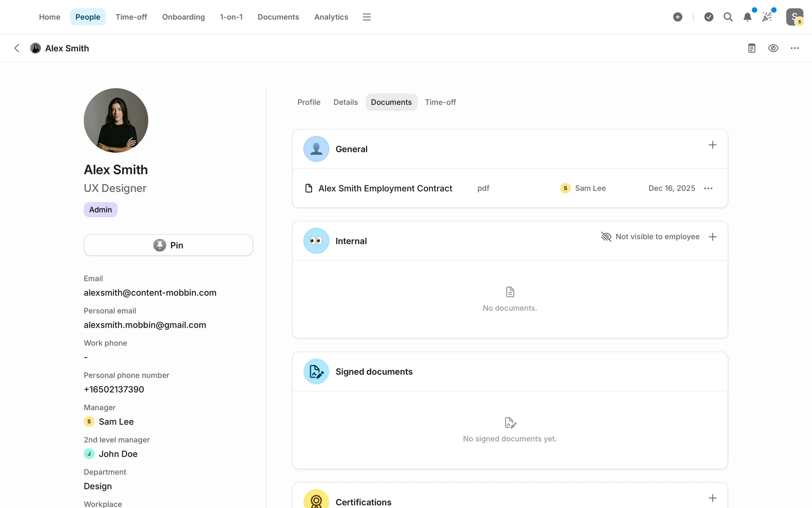812x508 pixels.
Task: Pin Alex Smith's profile
Action: 168,245
